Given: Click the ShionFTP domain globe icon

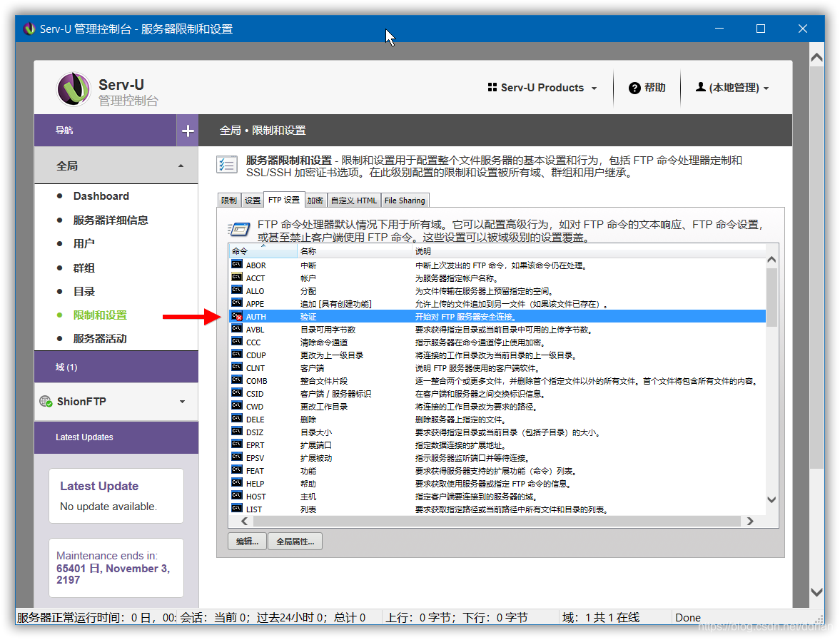Looking at the screenshot, I should 46,401.
